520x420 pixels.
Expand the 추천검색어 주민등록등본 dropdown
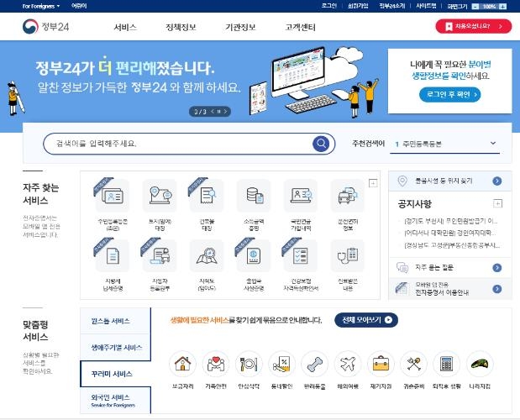(x=444, y=144)
